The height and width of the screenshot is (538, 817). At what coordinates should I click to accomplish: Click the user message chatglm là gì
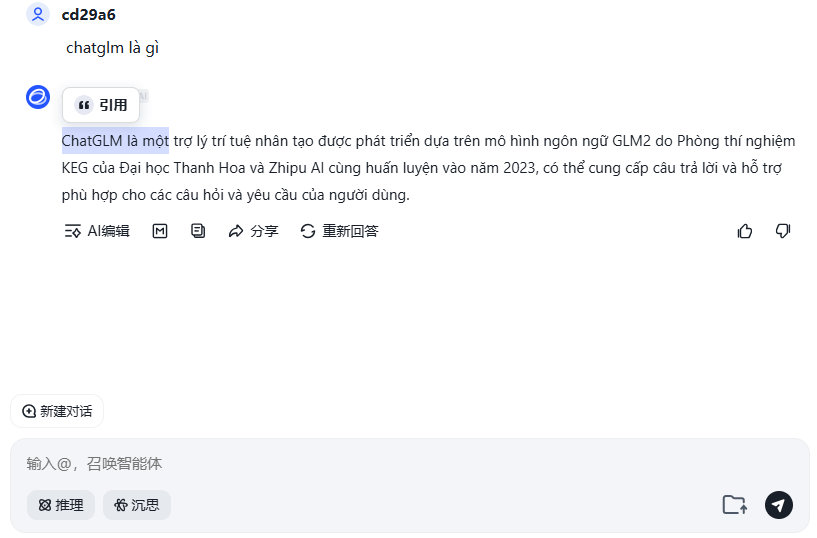tap(112, 48)
